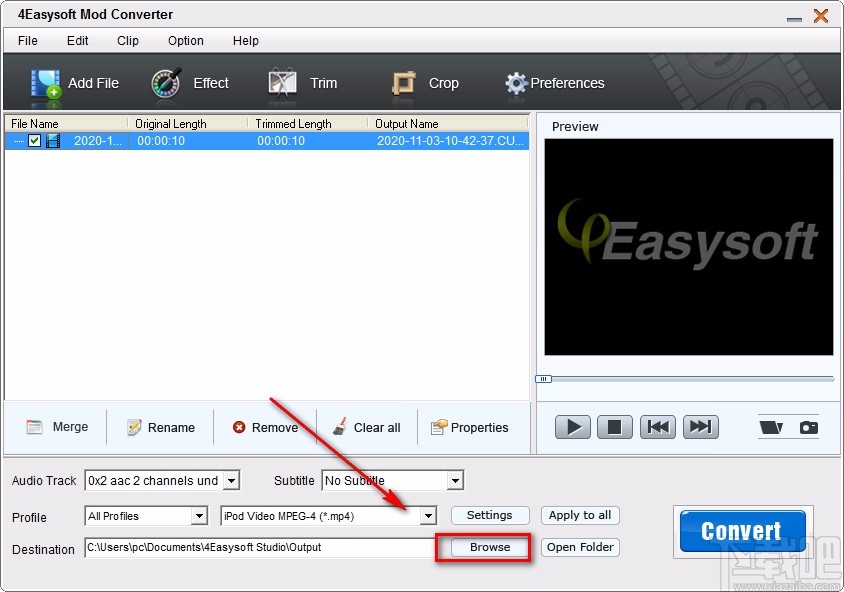Image resolution: width=844 pixels, height=592 pixels.
Task: Play the video preview
Action: 572,426
